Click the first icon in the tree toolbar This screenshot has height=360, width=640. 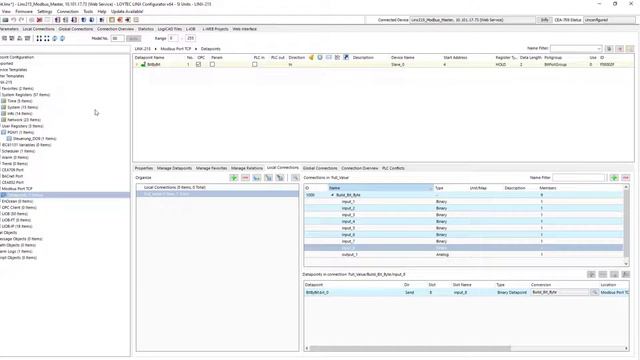click(4, 38)
